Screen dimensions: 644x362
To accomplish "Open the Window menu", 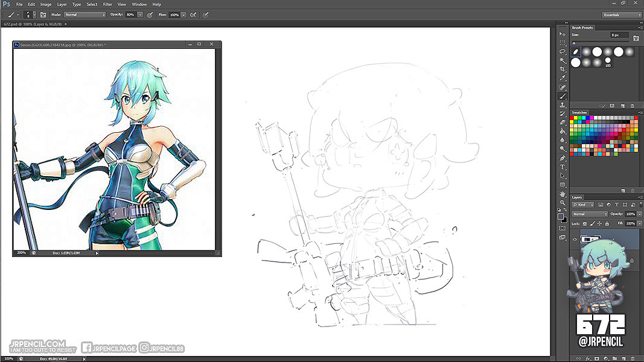I will (139, 4).
